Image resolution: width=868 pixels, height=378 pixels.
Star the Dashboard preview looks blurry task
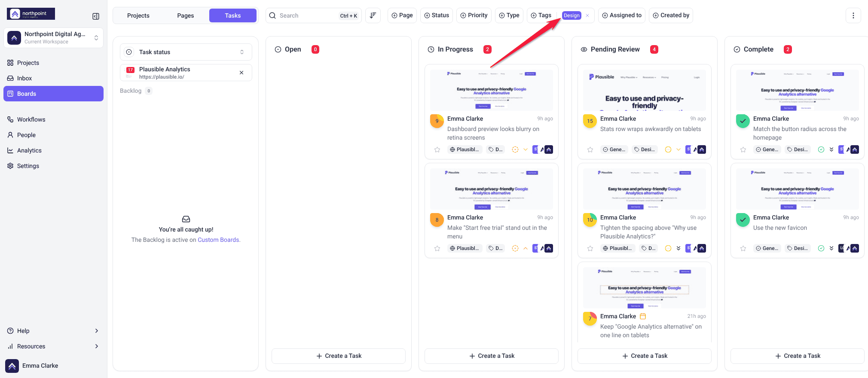pyautogui.click(x=437, y=149)
